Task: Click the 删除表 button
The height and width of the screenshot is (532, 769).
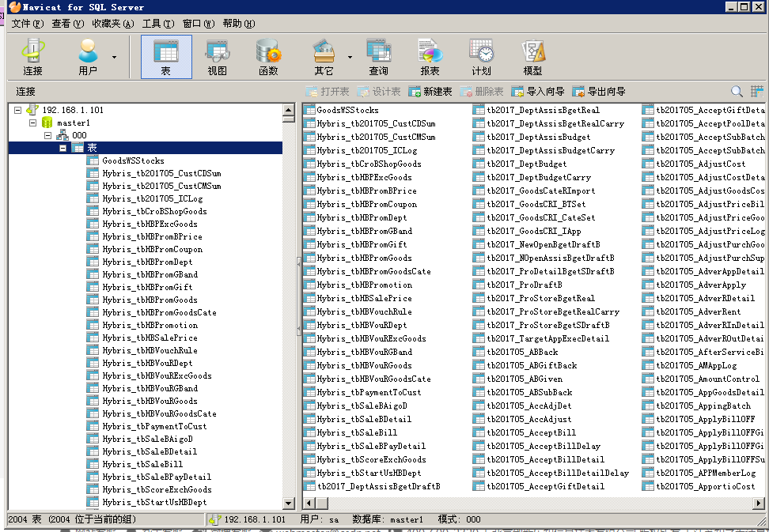Action: [x=482, y=91]
